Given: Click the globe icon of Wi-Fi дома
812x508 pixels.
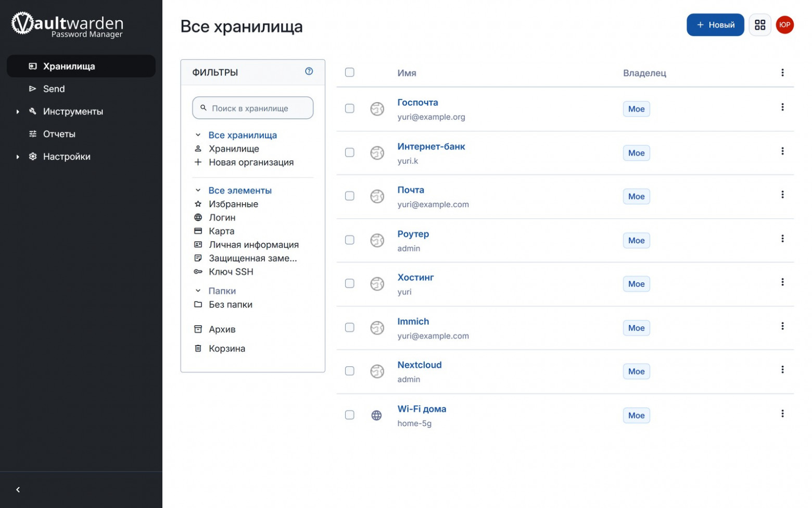Looking at the screenshot, I should click(376, 415).
